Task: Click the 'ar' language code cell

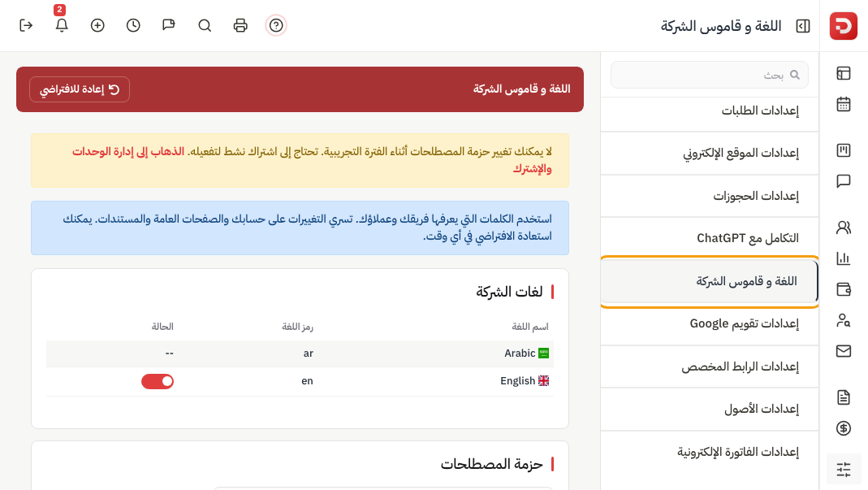Action: click(x=309, y=353)
